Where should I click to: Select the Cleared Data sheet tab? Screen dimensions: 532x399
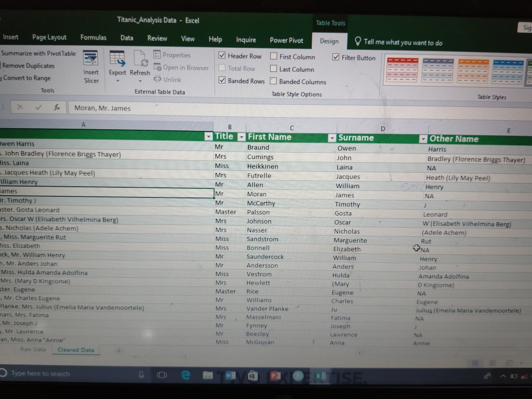point(76,350)
